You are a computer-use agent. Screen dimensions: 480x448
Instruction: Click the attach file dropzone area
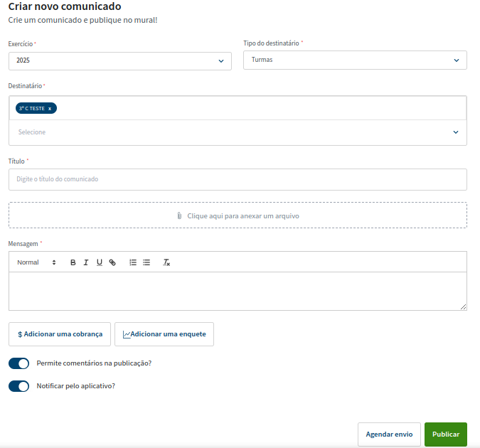[x=238, y=215]
